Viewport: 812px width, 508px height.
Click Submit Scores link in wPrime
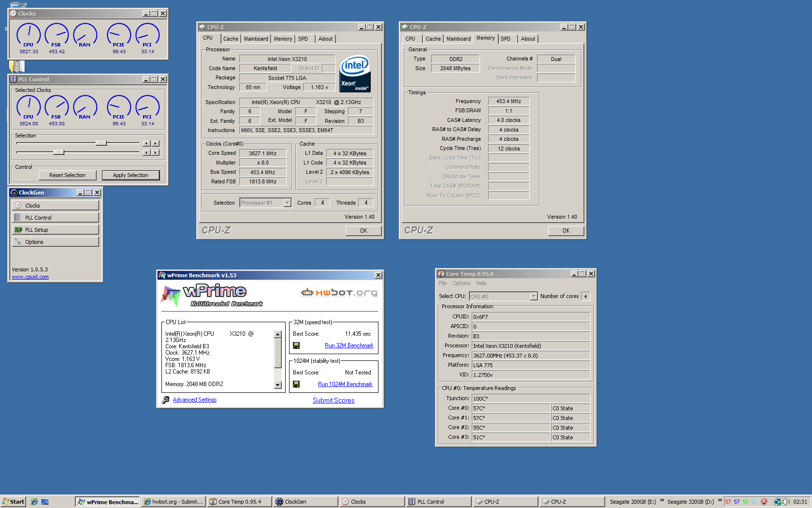(333, 400)
